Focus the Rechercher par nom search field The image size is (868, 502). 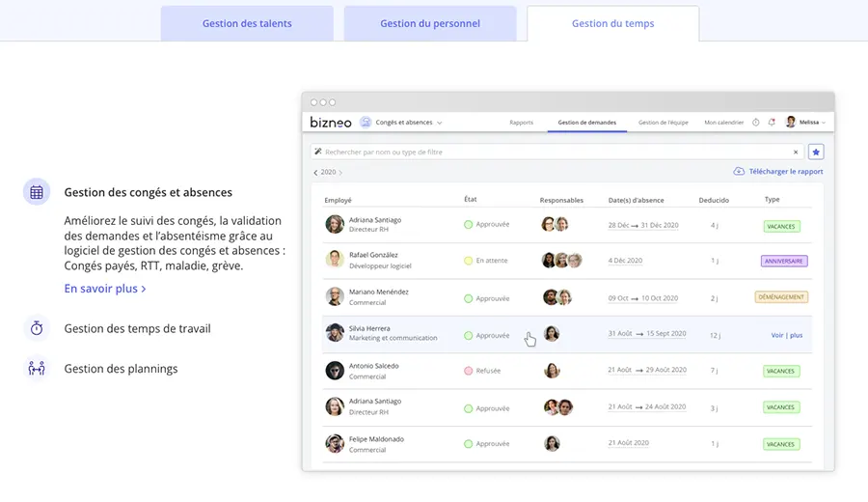tap(557, 152)
